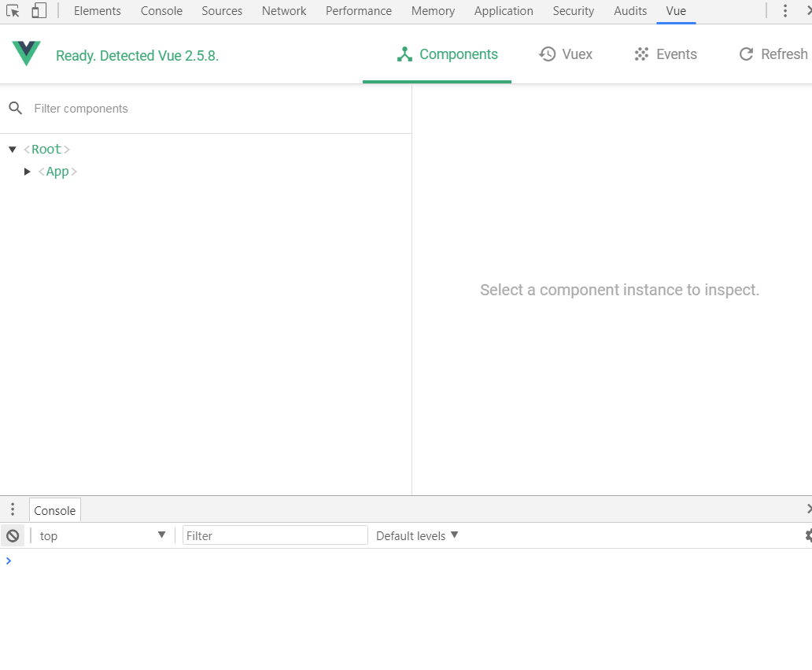Open the Network tab
The image size is (812, 670).
pos(284,11)
